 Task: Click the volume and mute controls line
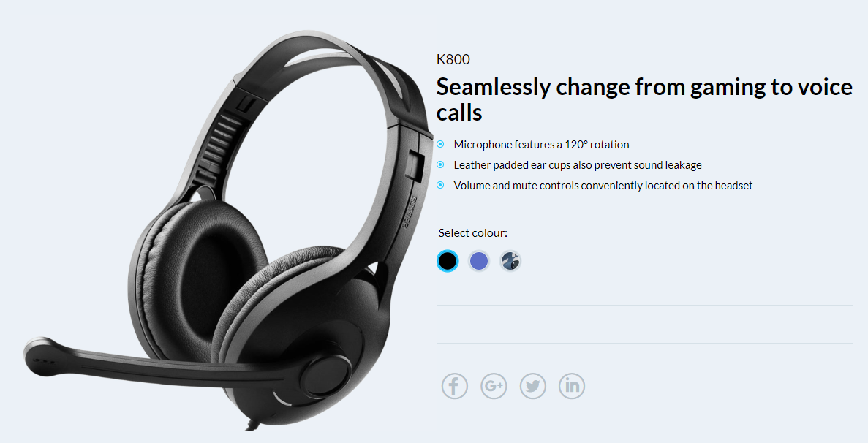coord(603,185)
